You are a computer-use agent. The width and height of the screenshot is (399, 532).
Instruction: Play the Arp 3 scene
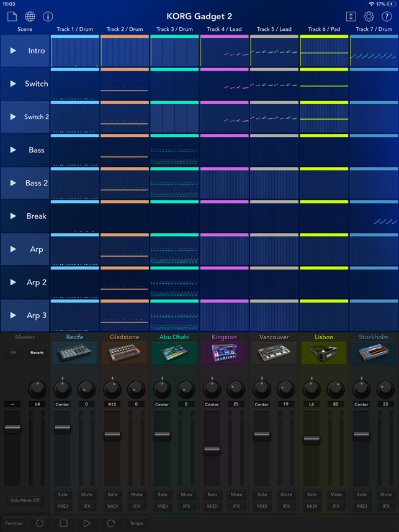(13, 315)
